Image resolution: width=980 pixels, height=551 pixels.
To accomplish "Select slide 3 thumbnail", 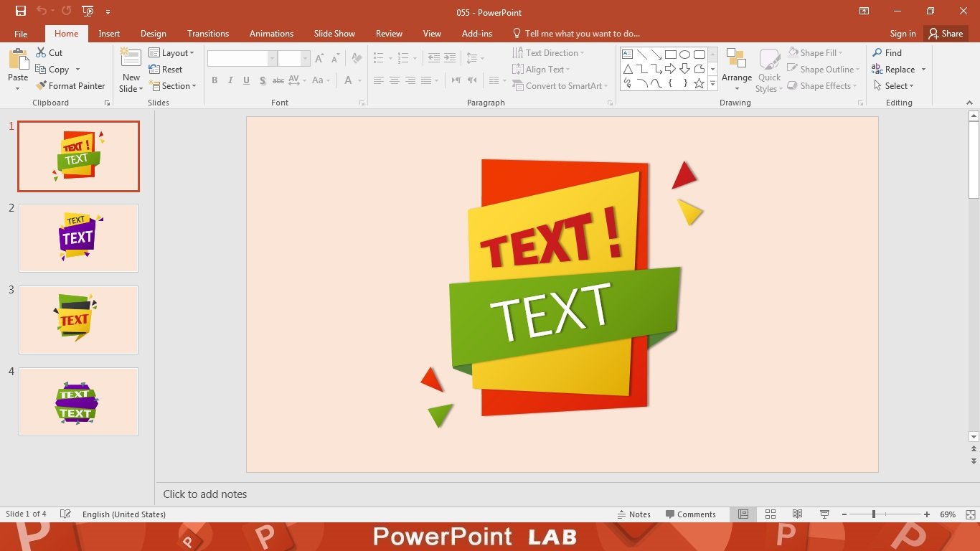I will tap(78, 320).
